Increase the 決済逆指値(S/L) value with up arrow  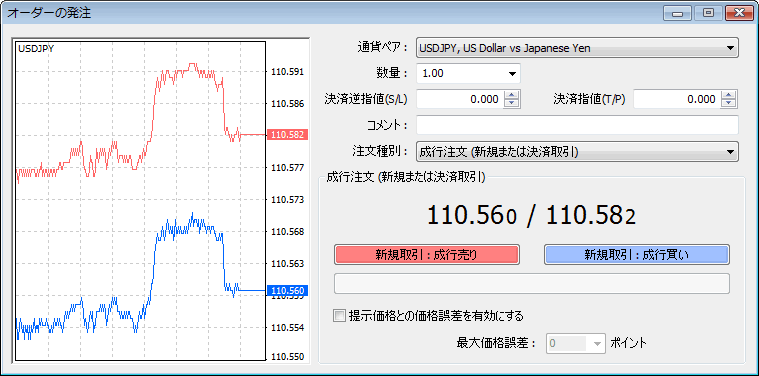point(512,95)
